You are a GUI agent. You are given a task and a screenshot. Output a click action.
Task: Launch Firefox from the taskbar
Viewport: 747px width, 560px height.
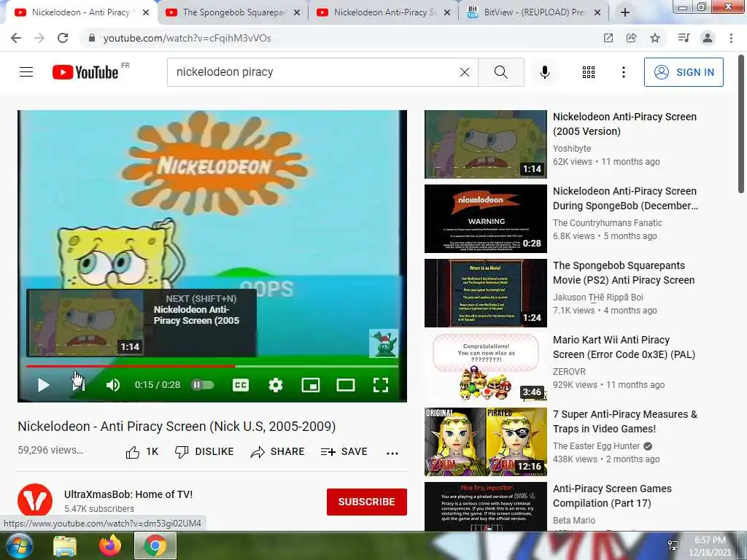point(110,546)
